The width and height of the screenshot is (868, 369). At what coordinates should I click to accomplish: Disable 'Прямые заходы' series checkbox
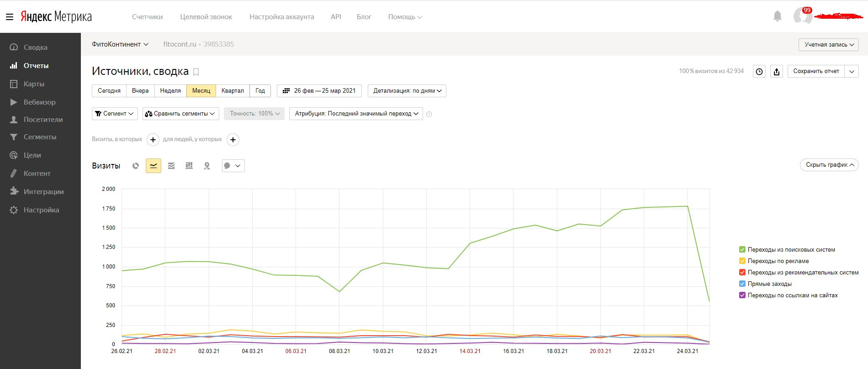[742, 284]
